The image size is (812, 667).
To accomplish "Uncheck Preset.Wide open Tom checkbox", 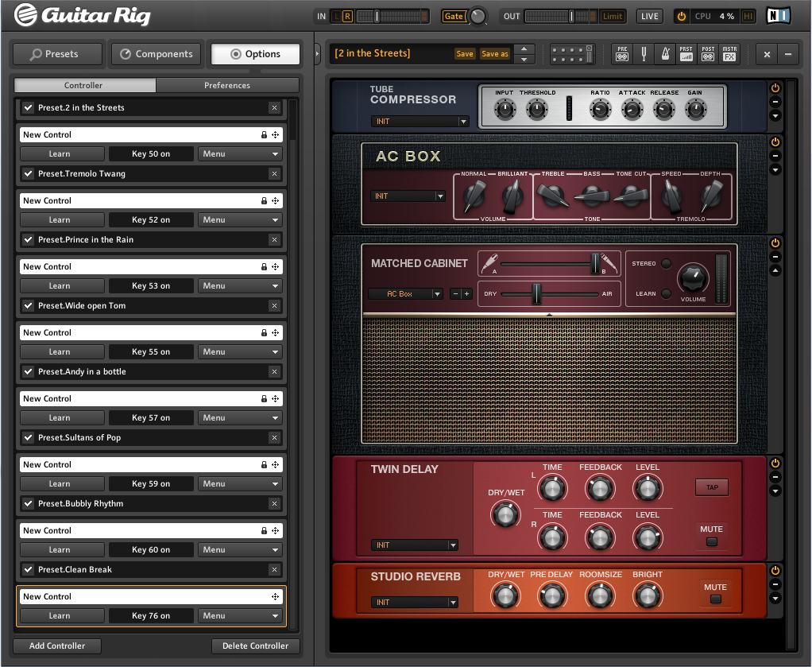I will click(29, 306).
